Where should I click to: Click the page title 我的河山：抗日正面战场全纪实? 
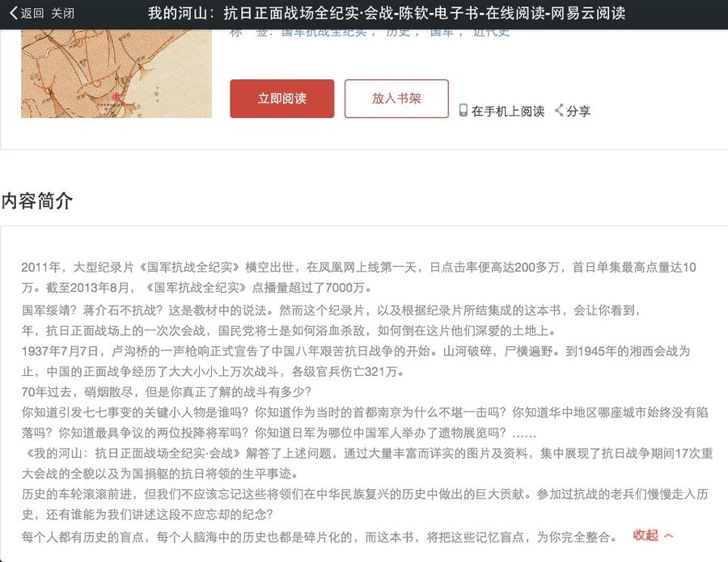(x=387, y=13)
